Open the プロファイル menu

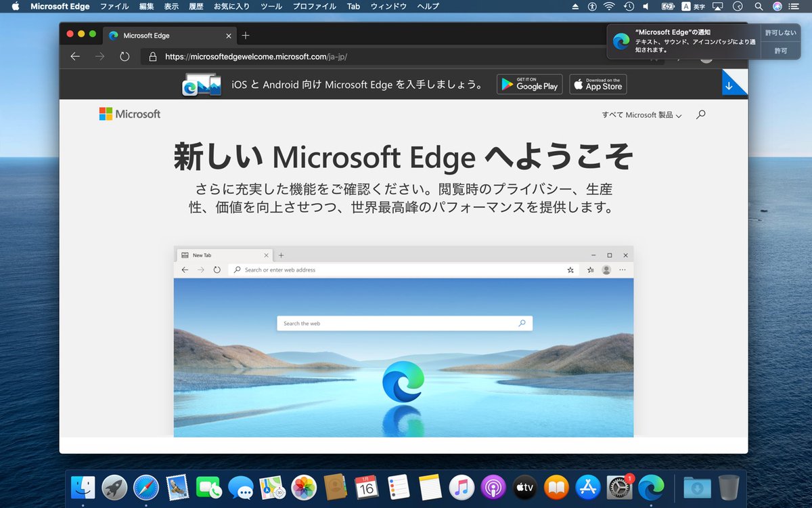point(314,6)
